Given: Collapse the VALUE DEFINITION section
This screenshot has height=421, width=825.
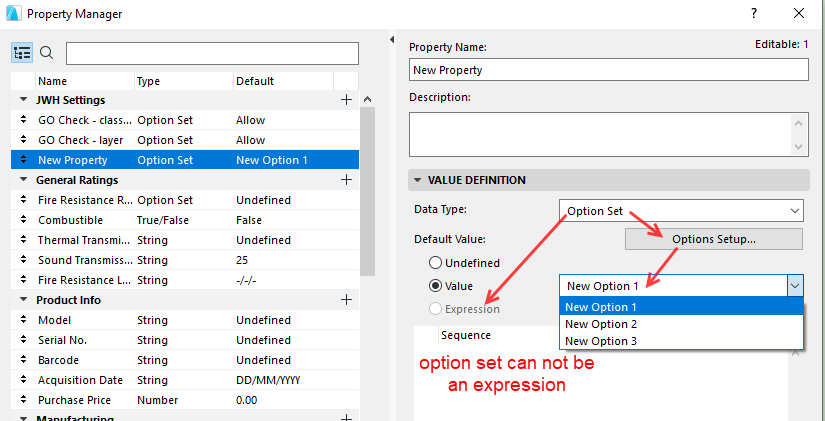Looking at the screenshot, I should point(417,180).
